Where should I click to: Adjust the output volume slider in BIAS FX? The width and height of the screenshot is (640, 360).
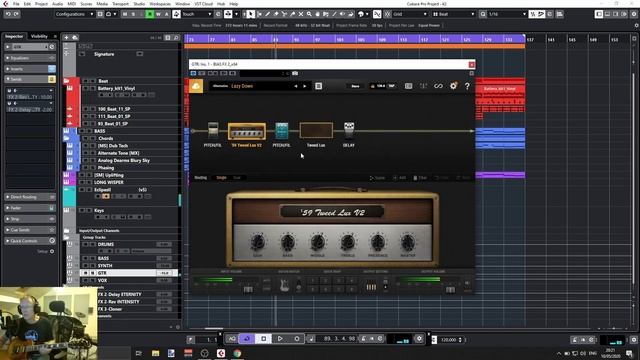click(450, 289)
